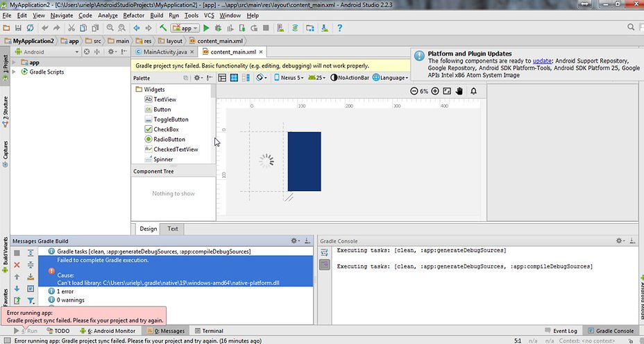Toggle the Messages filter funnel icon

(31, 301)
